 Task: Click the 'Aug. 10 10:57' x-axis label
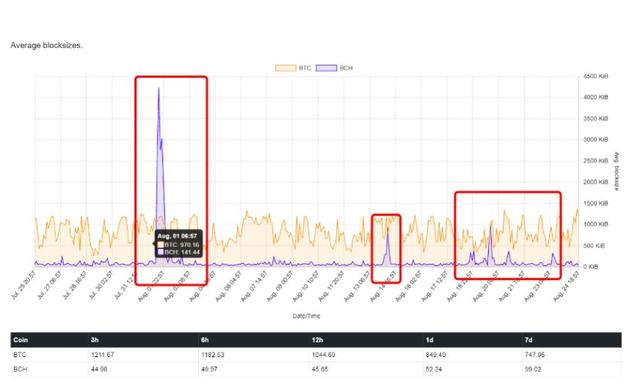pyautogui.click(x=305, y=287)
